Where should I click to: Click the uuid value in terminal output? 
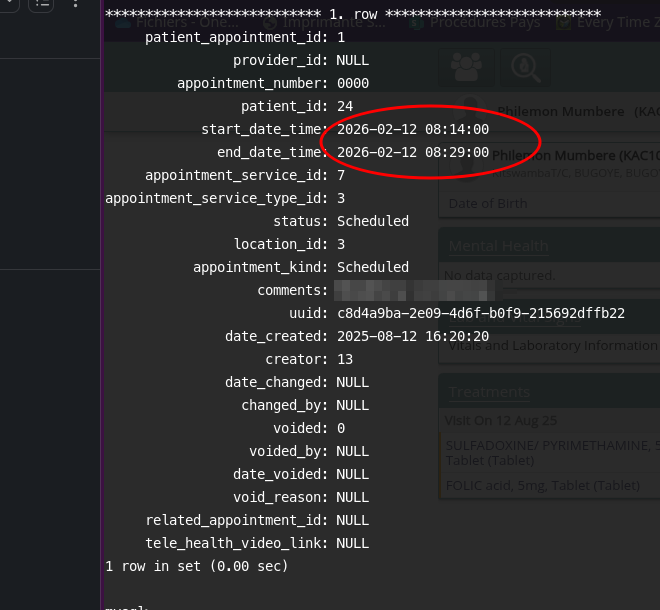[x=480, y=313]
